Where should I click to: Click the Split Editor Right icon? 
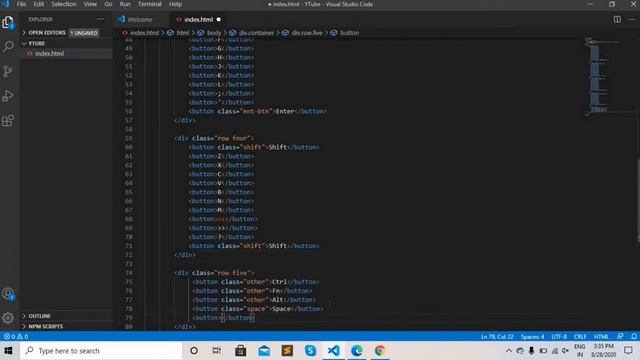pyautogui.click(x=617, y=19)
